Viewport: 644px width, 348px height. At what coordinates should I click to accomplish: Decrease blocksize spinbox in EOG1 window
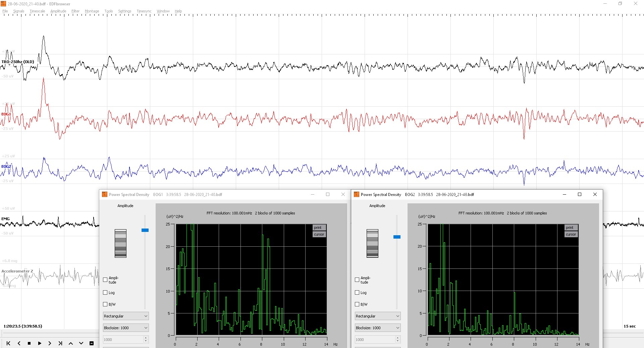pos(146,341)
